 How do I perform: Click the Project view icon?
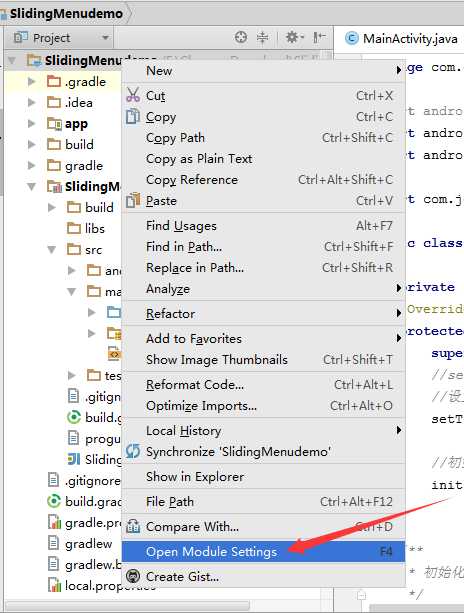[x=21, y=38]
